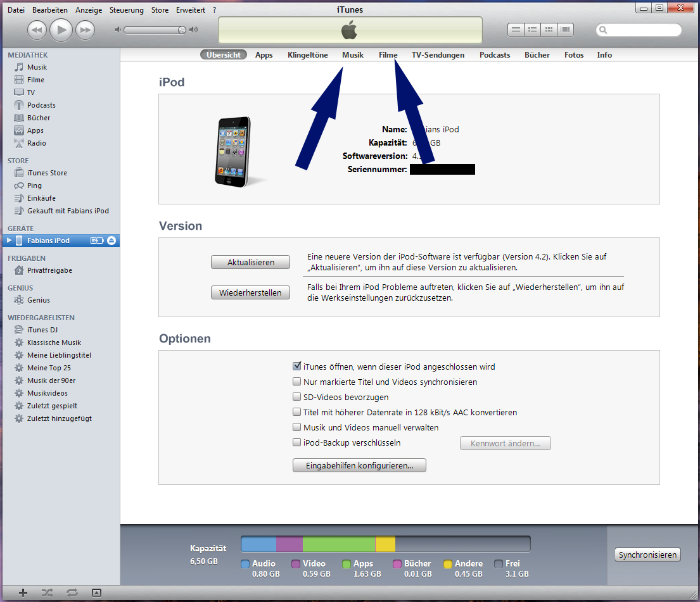This screenshot has height=602, width=700.
Task: Switch to the TV-Sendungen tab
Action: coord(438,55)
